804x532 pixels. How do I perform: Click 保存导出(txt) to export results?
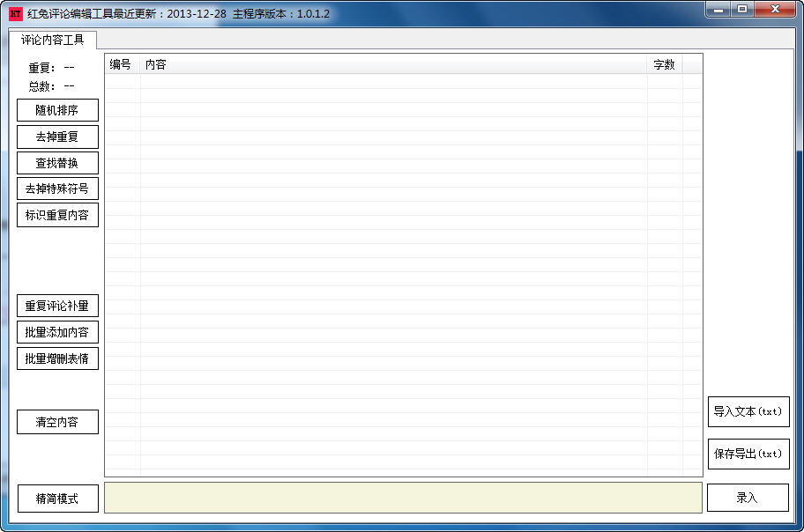tap(748, 454)
